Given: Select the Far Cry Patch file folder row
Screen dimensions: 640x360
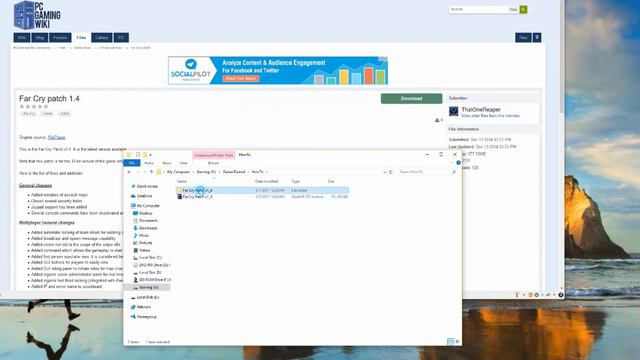Looking at the screenshot, I should 262,190.
